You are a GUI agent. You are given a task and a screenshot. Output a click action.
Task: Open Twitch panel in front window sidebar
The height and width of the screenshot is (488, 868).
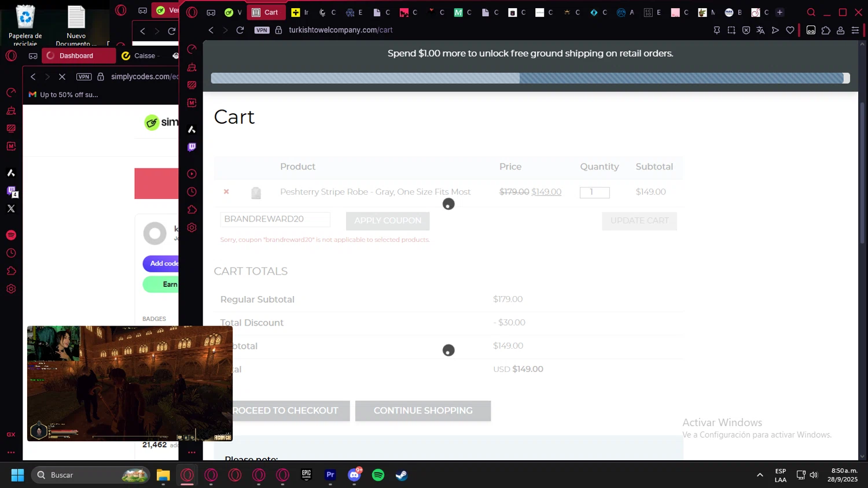tap(192, 147)
